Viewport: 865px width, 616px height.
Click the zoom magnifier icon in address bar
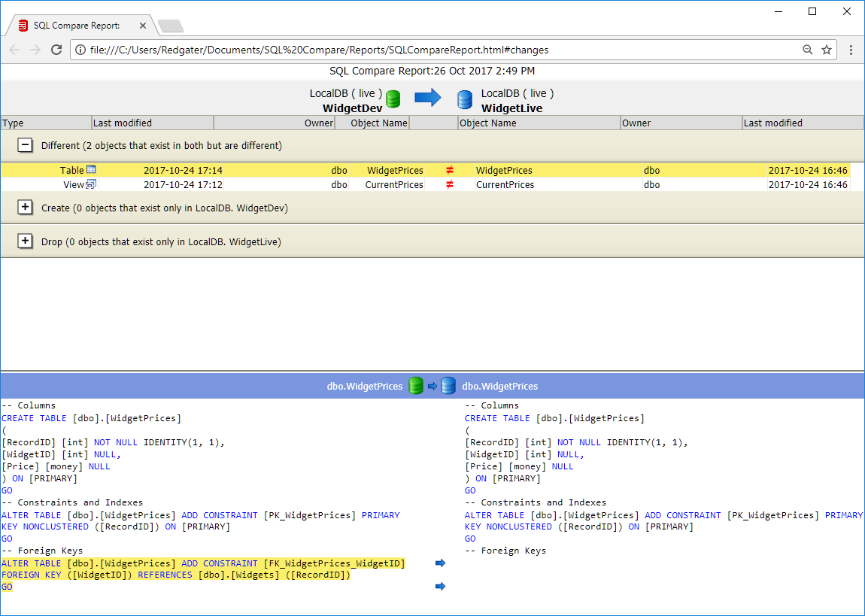pyautogui.click(x=808, y=50)
